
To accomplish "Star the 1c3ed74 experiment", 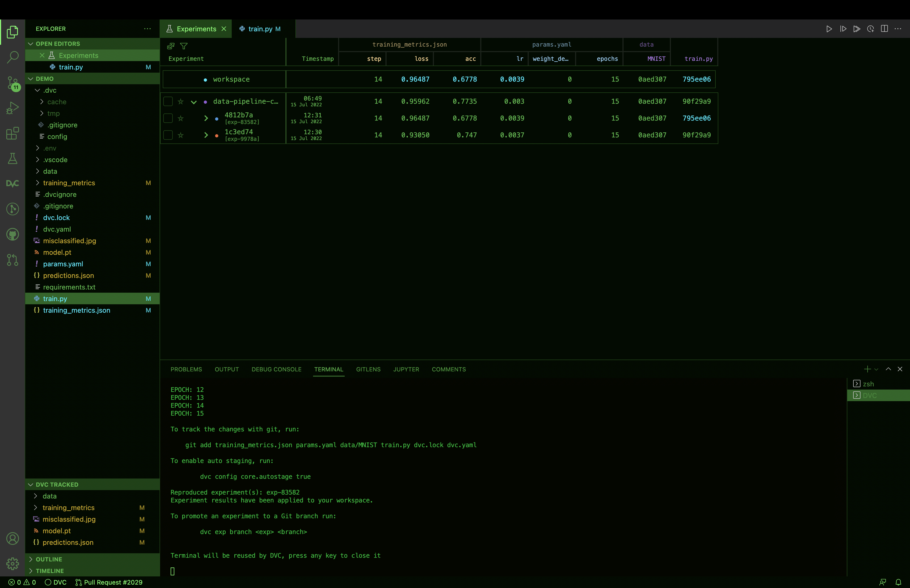I will pos(181,135).
